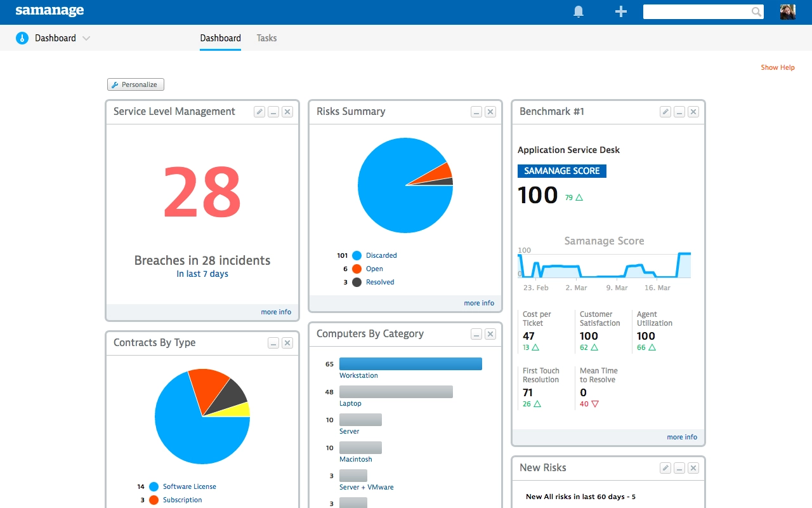
Task: Switch to the Tasks tab
Action: click(x=266, y=38)
